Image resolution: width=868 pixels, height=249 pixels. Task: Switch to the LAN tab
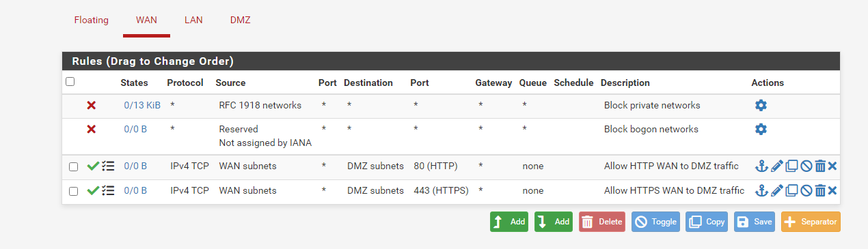(193, 20)
